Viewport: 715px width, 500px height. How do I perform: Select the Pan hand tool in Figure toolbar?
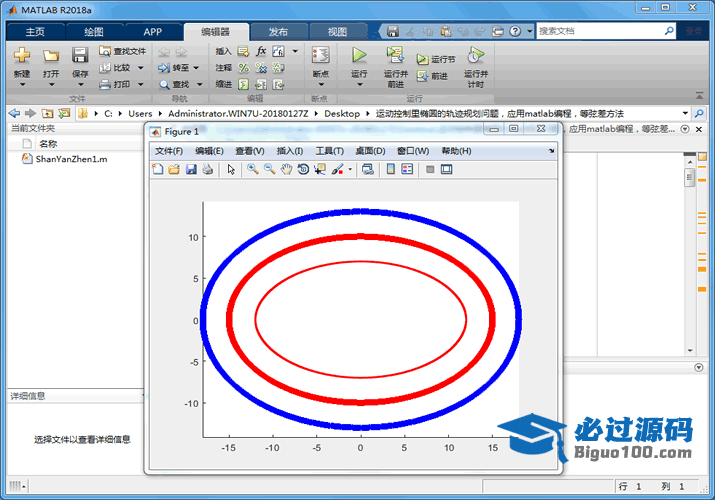point(286,170)
